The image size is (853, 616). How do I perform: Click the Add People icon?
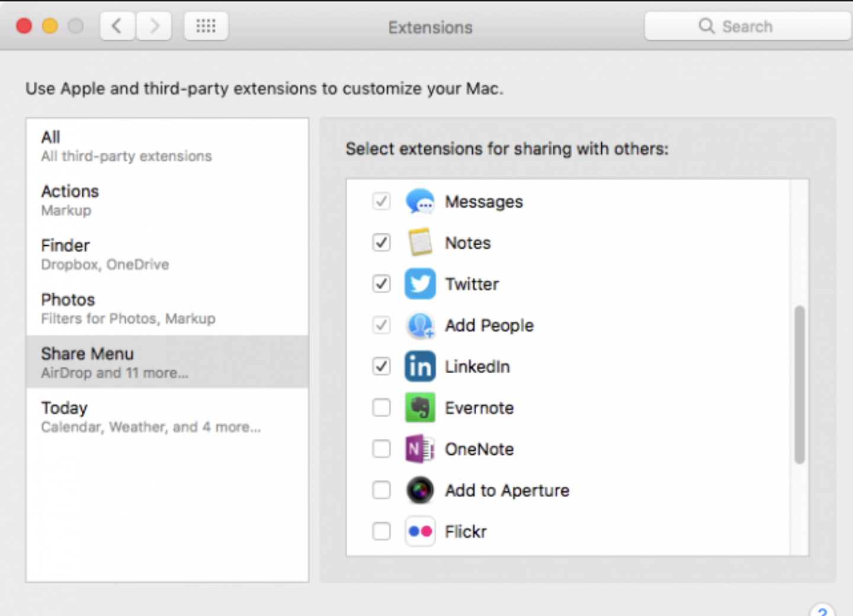(x=420, y=325)
